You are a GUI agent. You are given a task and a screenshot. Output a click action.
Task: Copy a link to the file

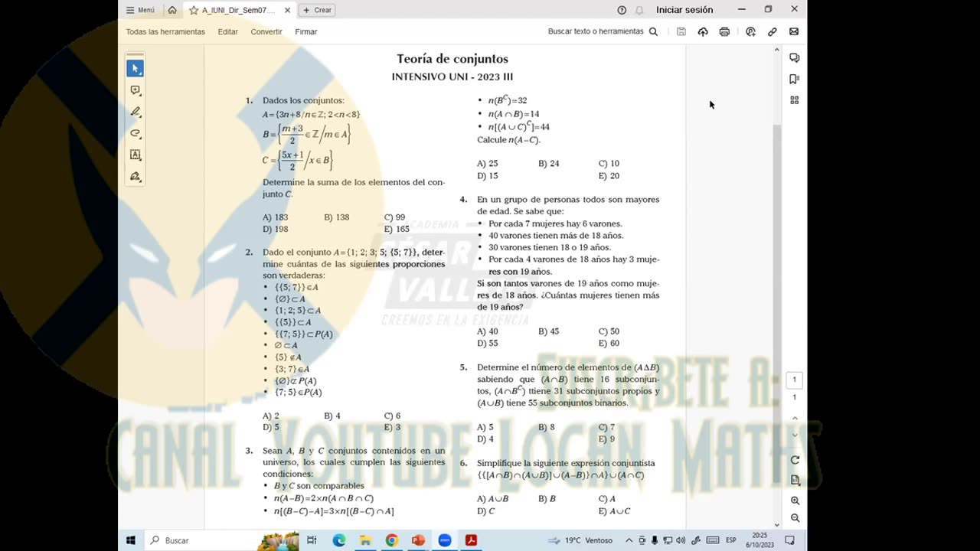click(772, 31)
